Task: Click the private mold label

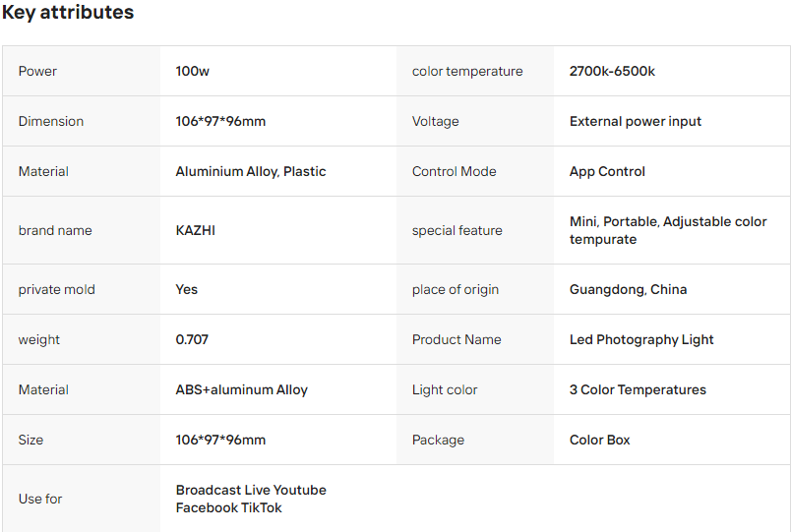Action: (57, 289)
